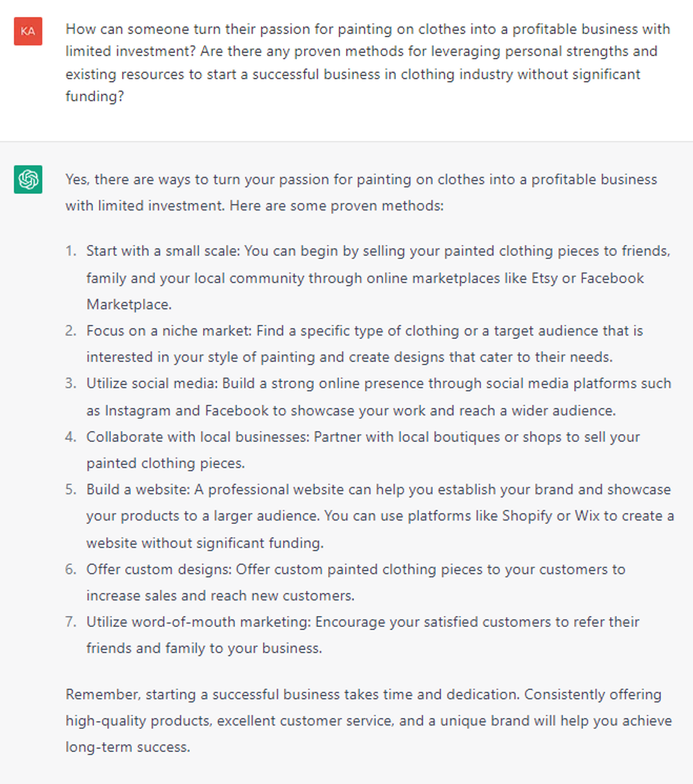Click the green ChatGPT logo icon
The height and width of the screenshot is (784, 693).
click(x=28, y=179)
